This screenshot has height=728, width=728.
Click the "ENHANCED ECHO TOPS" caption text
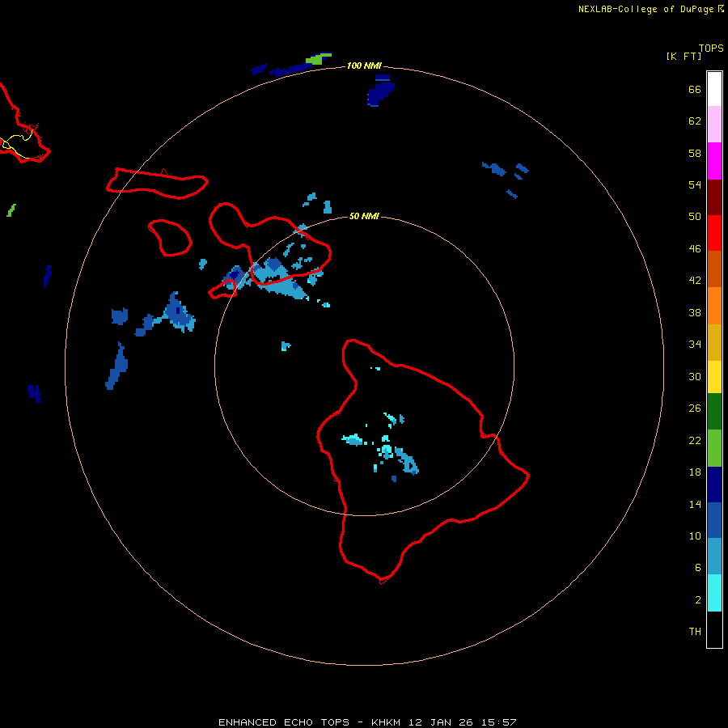coord(284,722)
